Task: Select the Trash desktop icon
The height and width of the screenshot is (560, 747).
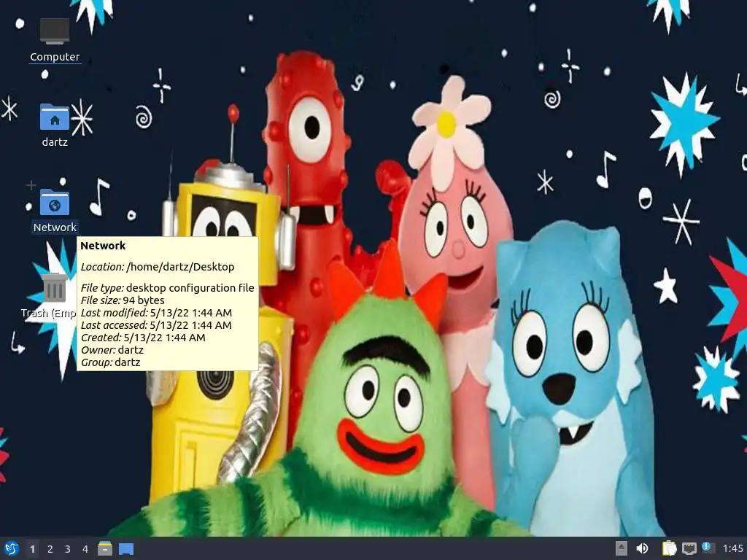Action: [x=54, y=295]
